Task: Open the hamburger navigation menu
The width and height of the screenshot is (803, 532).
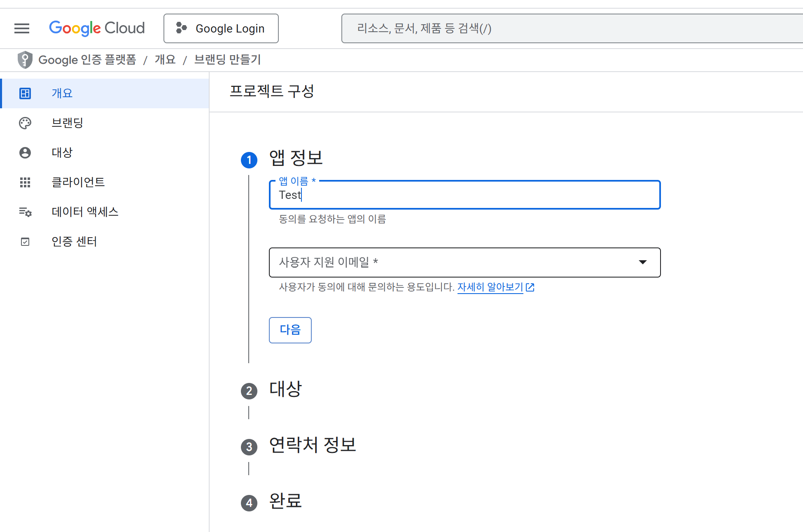Action: point(22,28)
